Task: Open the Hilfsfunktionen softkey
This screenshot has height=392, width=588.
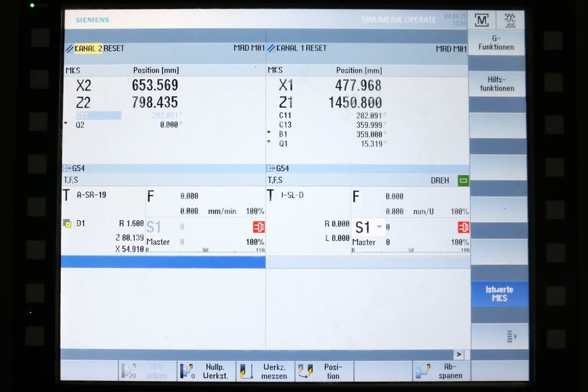Action: (x=497, y=84)
